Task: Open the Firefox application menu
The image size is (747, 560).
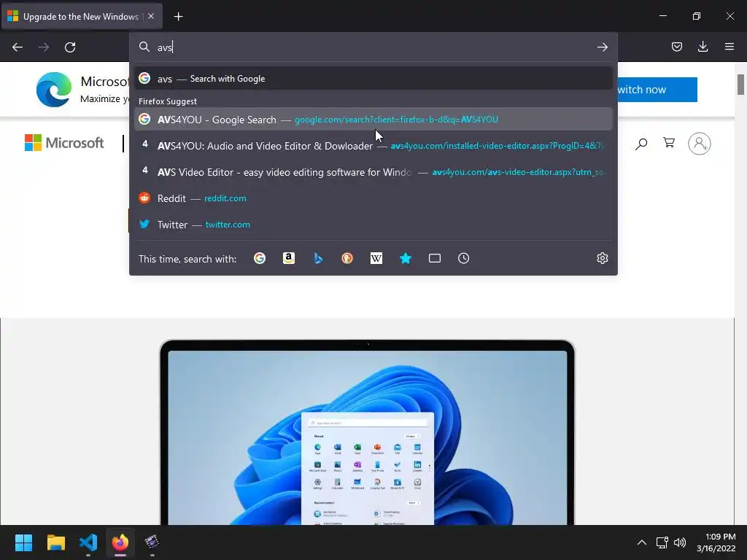Action: pos(729,47)
